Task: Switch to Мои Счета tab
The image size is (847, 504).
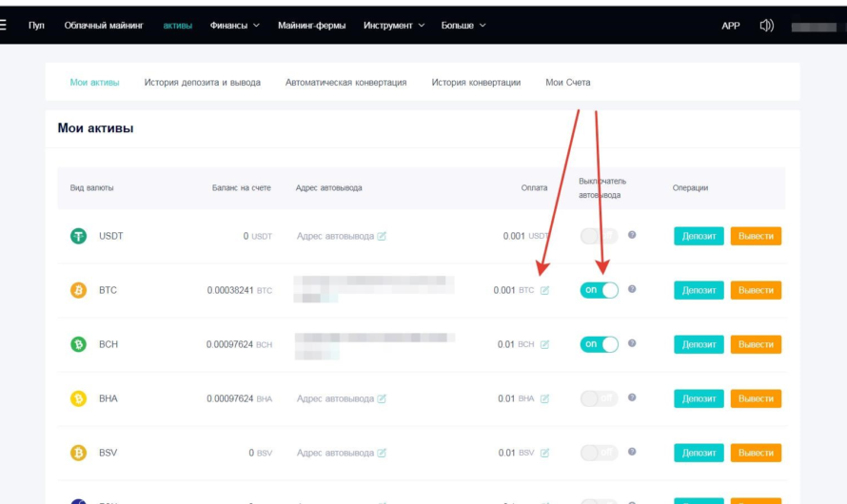Action: click(568, 83)
